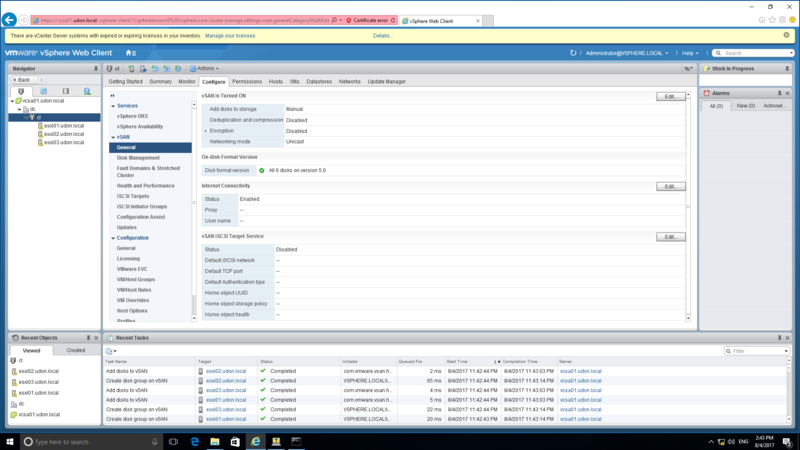
Task: Click Manage your licenses link
Action: 230,36
